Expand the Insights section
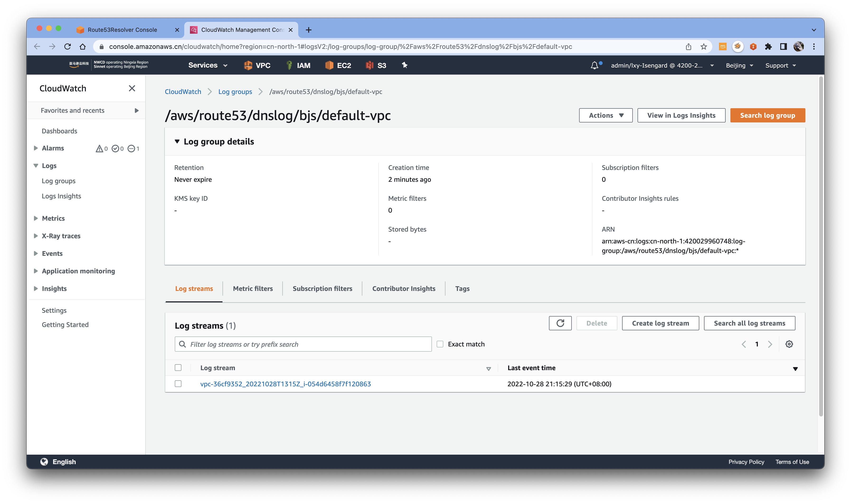851x504 pixels. (36, 288)
